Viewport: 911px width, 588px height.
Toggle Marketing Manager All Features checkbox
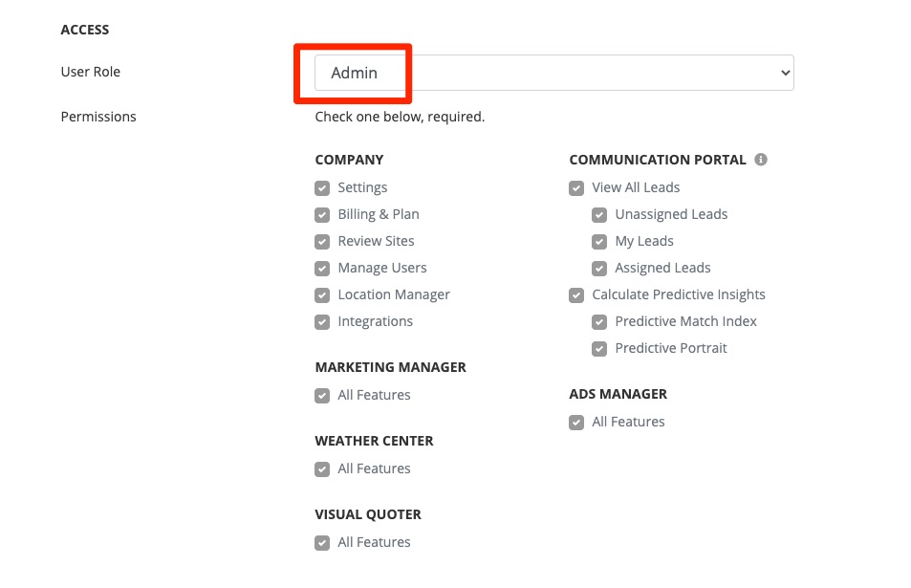pos(322,396)
